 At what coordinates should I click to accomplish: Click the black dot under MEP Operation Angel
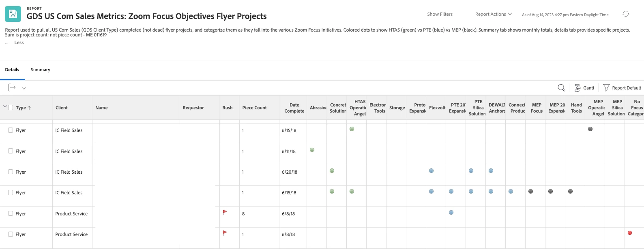pyautogui.click(x=590, y=129)
